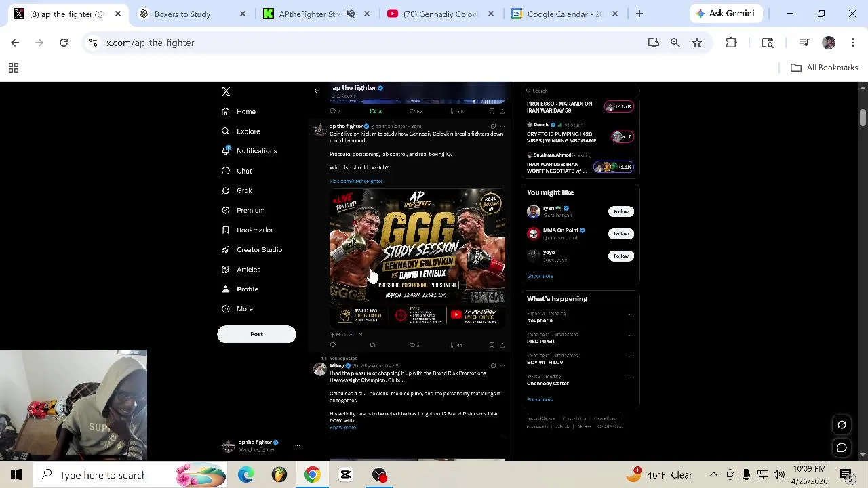868x488 pixels.
Task: Open the Chennedy Carter trending topic
Action: point(548,383)
